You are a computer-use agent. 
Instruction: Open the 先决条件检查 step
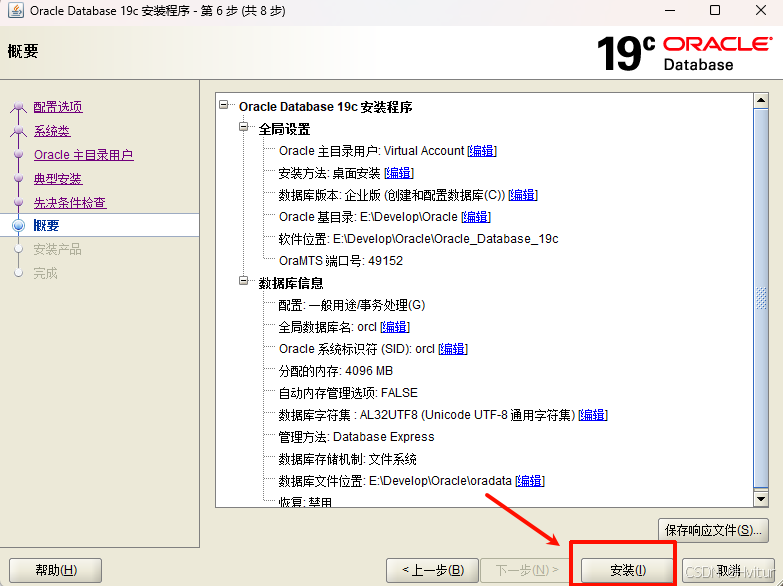(70, 203)
